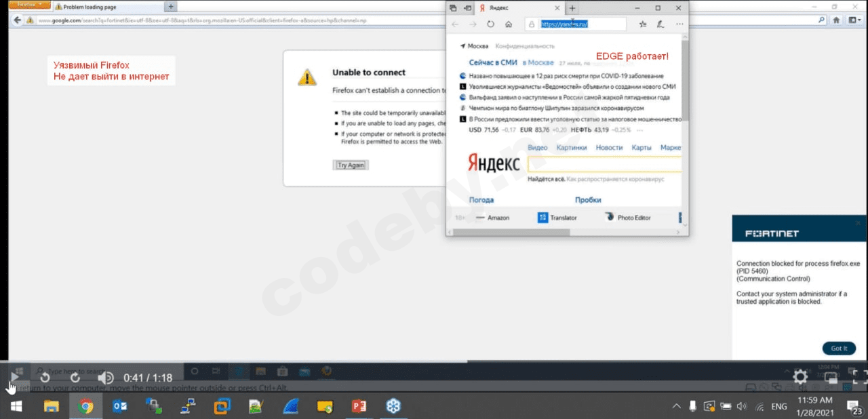Click Edge address bar with yandex.ru URL
Image resolution: width=868 pixels, height=419 pixels.
click(576, 24)
